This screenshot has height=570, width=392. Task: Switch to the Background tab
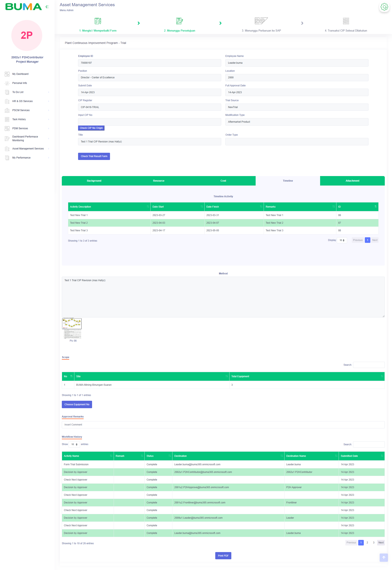click(x=94, y=181)
